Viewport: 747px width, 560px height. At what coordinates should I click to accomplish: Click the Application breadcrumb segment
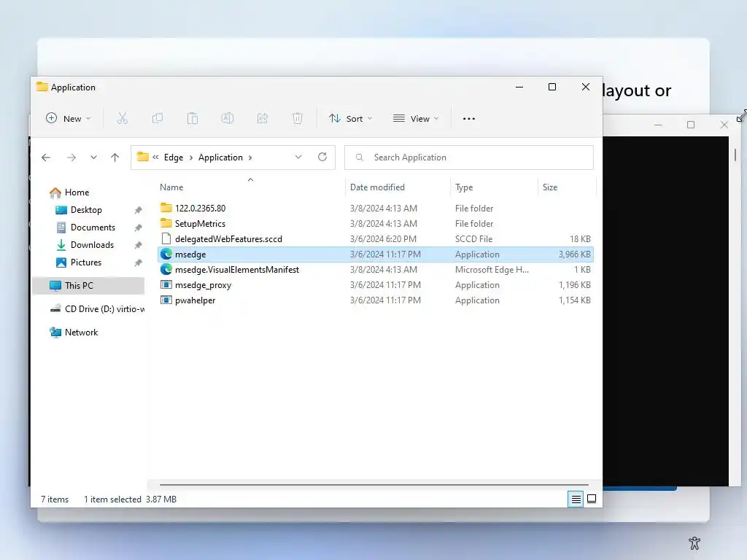point(220,157)
